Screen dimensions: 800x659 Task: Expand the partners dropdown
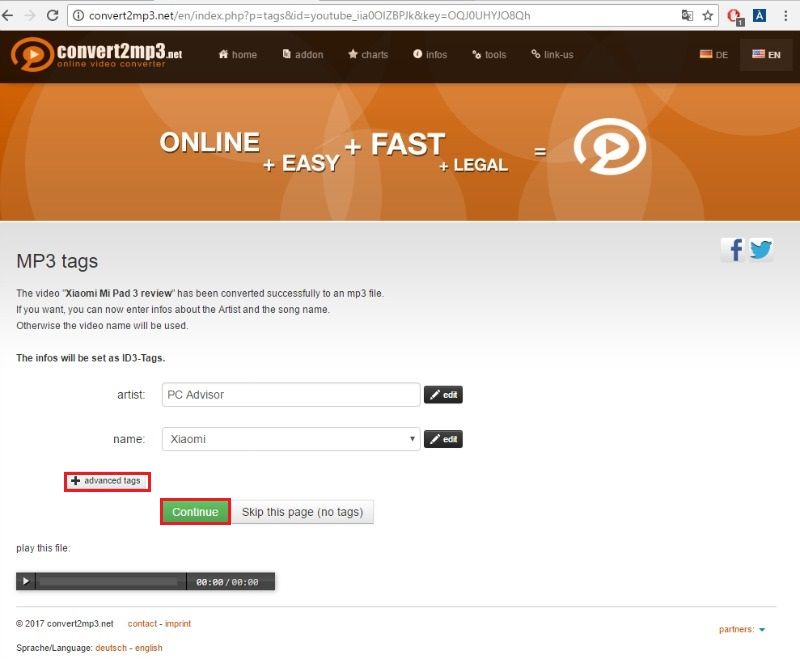click(x=742, y=629)
